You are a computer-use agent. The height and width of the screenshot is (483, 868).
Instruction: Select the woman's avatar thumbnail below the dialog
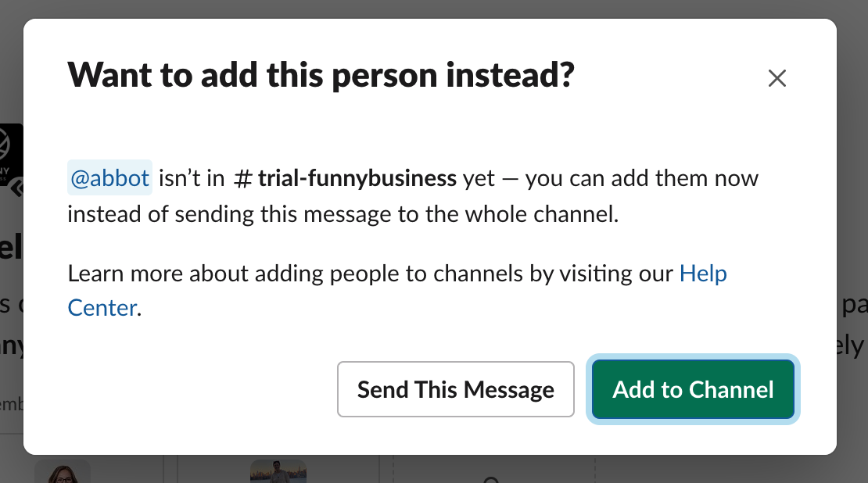click(x=62, y=471)
